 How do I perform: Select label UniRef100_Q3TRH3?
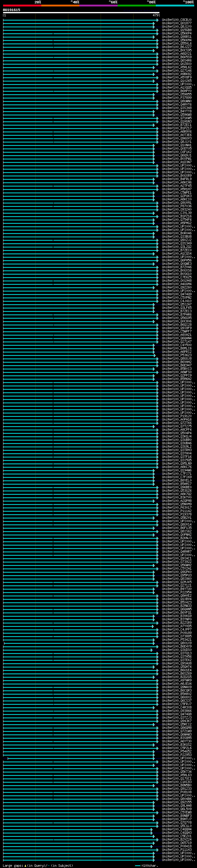[x=177, y=450]
